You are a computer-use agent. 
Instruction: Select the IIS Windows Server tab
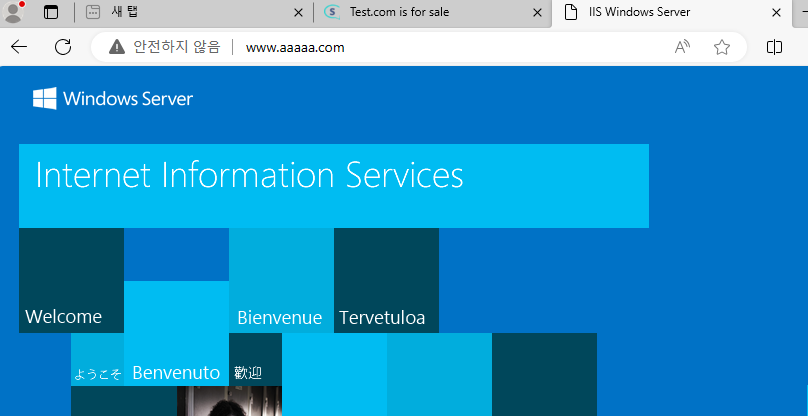click(671, 12)
